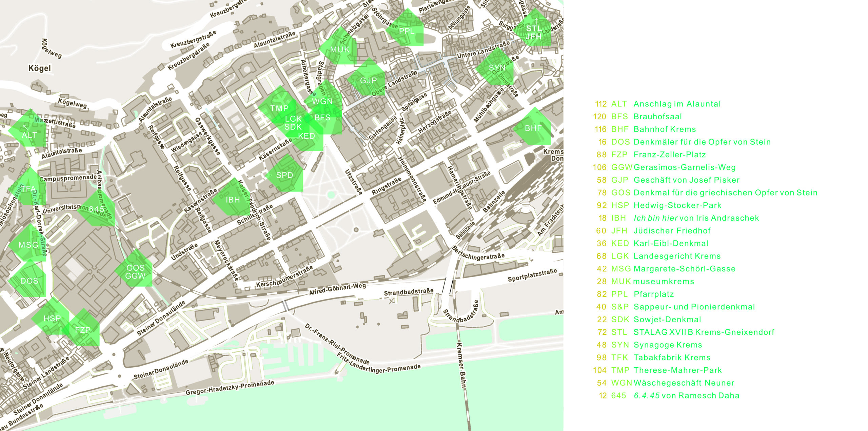Open Synagoge Krems legend entry
The height and width of the screenshot is (431, 868).
667,345
